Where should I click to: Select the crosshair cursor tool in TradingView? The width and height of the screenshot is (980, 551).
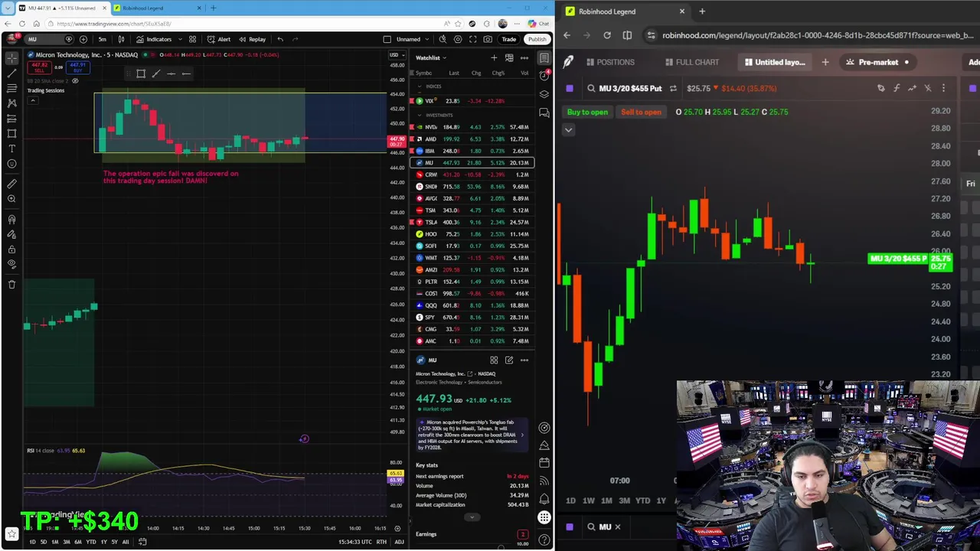tap(11, 58)
